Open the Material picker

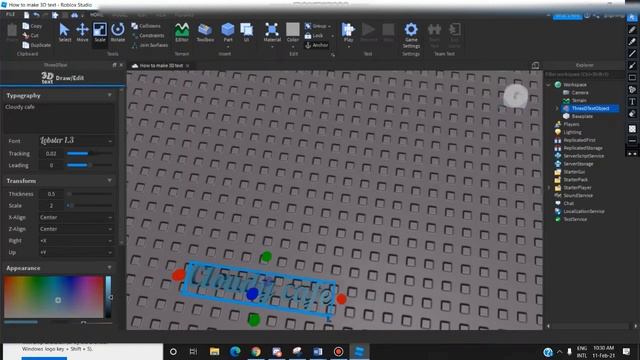pyautogui.click(x=272, y=32)
